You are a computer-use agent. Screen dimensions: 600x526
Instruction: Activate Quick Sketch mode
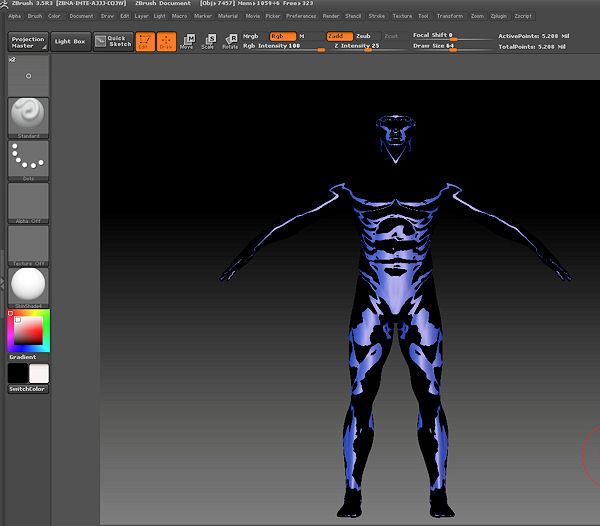(x=113, y=41)
